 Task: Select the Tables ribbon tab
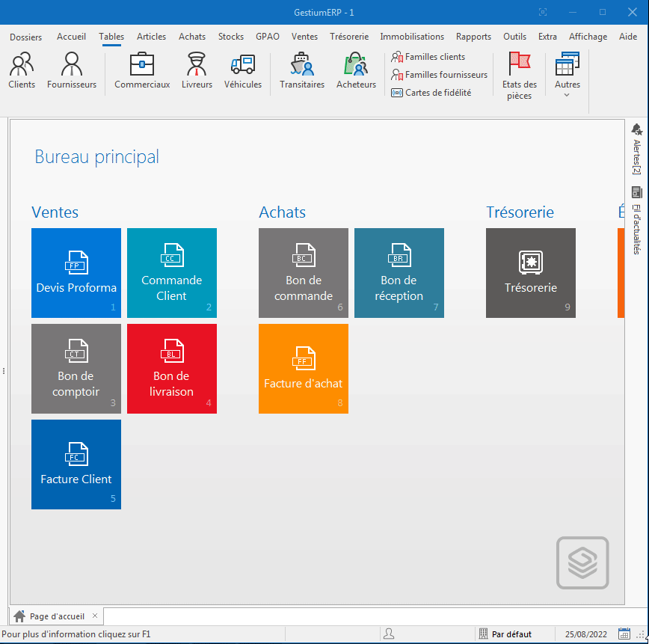[x=111, y=37]
